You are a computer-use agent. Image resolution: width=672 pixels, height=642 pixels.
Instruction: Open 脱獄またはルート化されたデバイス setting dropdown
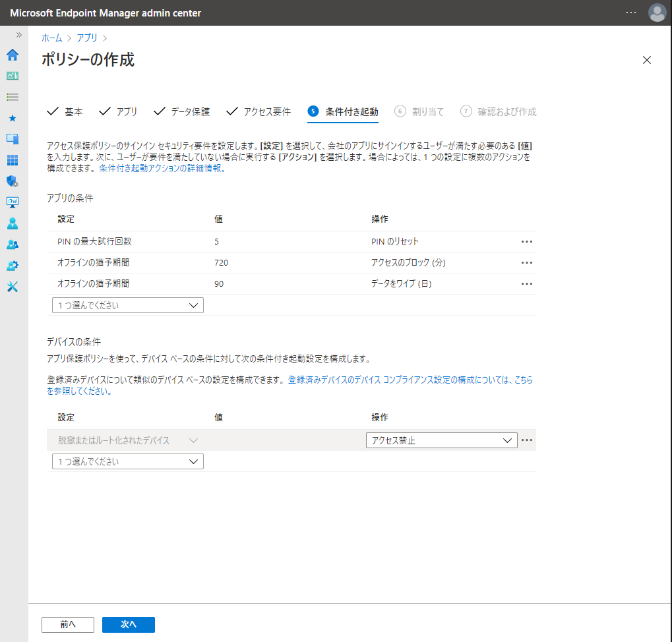point(128,440)
